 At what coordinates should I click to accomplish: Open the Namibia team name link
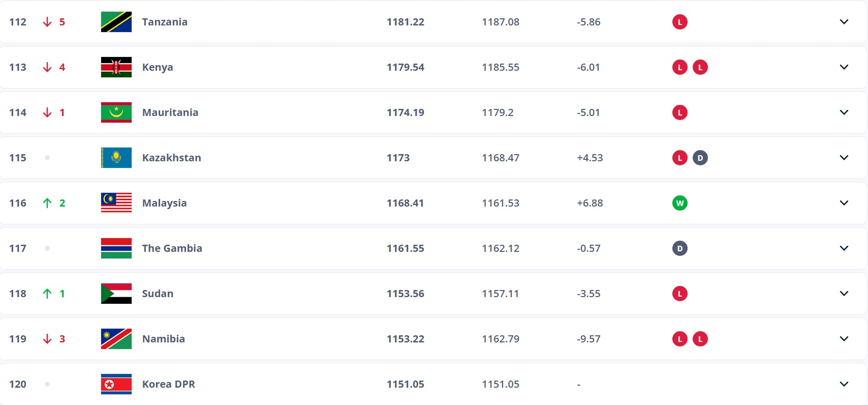point(164,339)
